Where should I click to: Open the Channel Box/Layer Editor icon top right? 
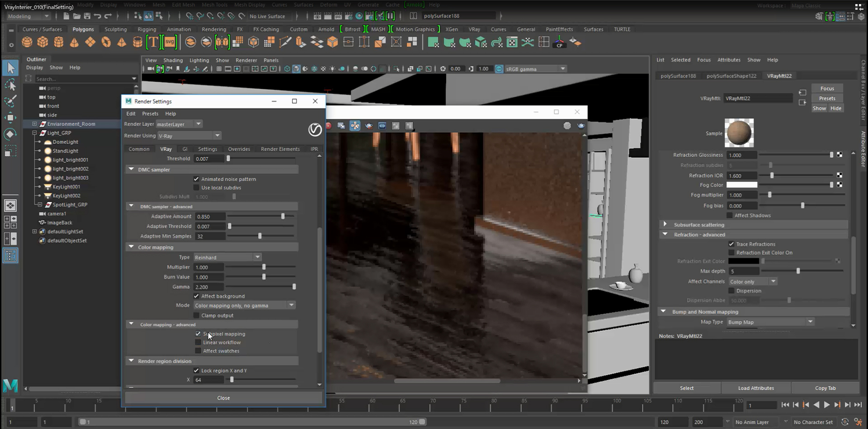tap(840, 16)
